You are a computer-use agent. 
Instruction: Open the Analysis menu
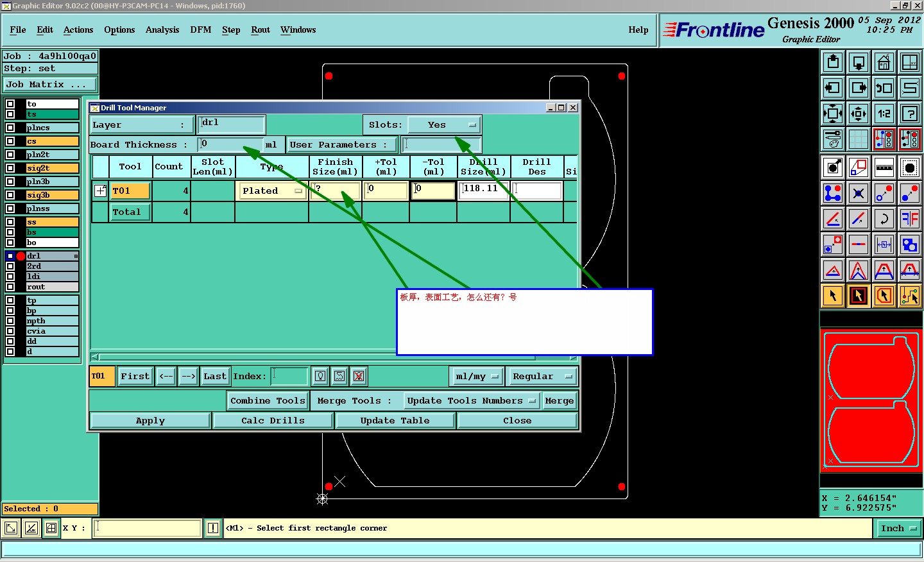tap(162, 30)
